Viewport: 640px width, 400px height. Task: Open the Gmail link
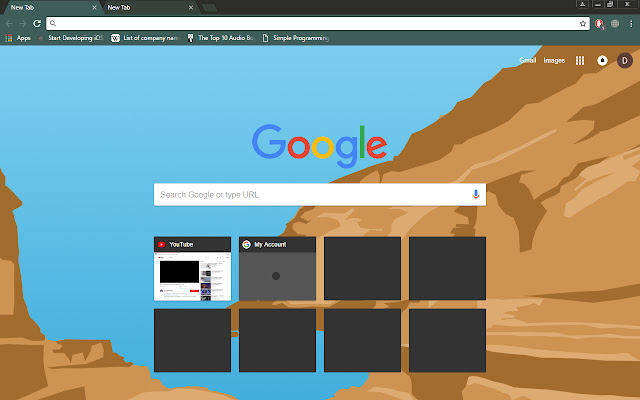coord(527,60)
